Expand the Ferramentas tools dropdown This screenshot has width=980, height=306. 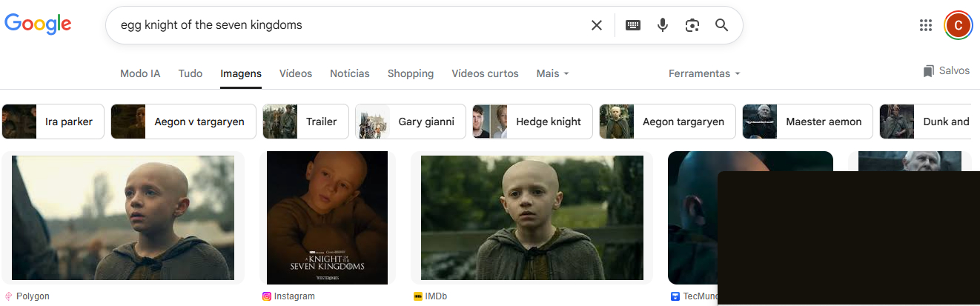703,73
